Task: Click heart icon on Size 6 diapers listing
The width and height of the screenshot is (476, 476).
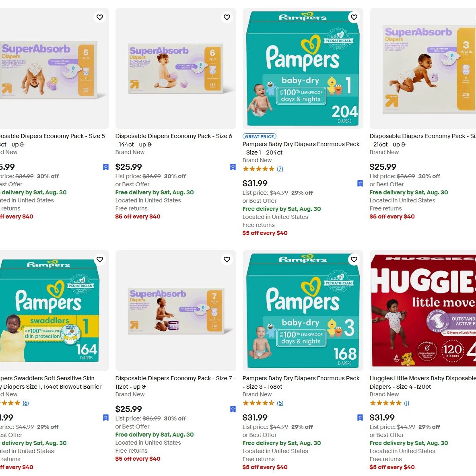Action: (227, 17)
